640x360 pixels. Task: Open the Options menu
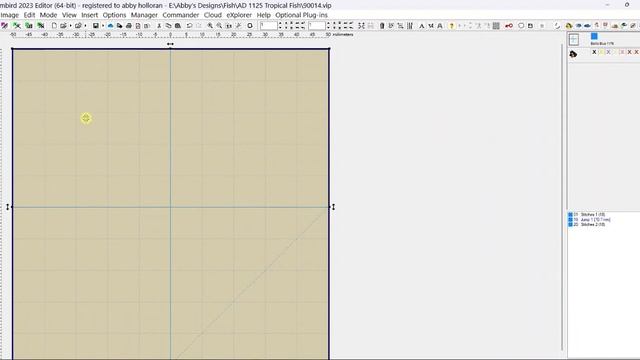(x=114, y=15)
